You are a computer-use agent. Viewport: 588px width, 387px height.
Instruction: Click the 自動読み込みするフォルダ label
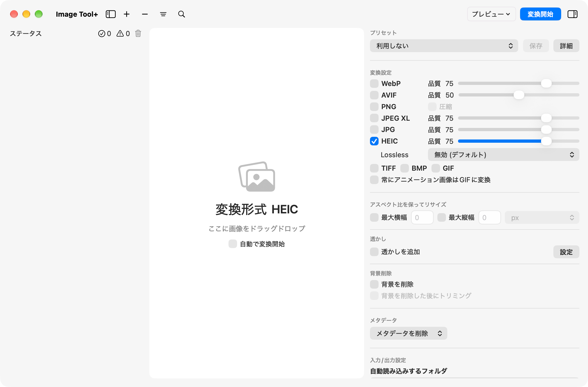(408, 371)
